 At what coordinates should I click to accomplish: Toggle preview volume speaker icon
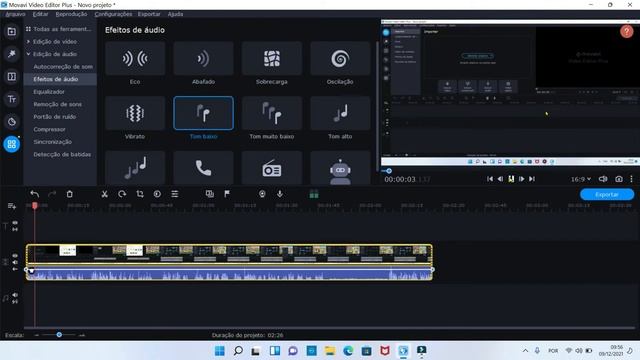click(x=603, y=179)
